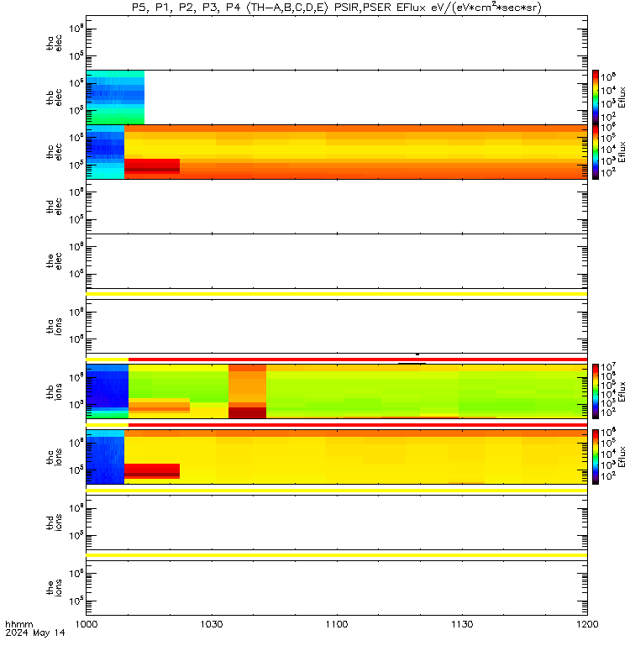Select the 'tha ions' panel label

pyautogui.click(x=55, y=327)
